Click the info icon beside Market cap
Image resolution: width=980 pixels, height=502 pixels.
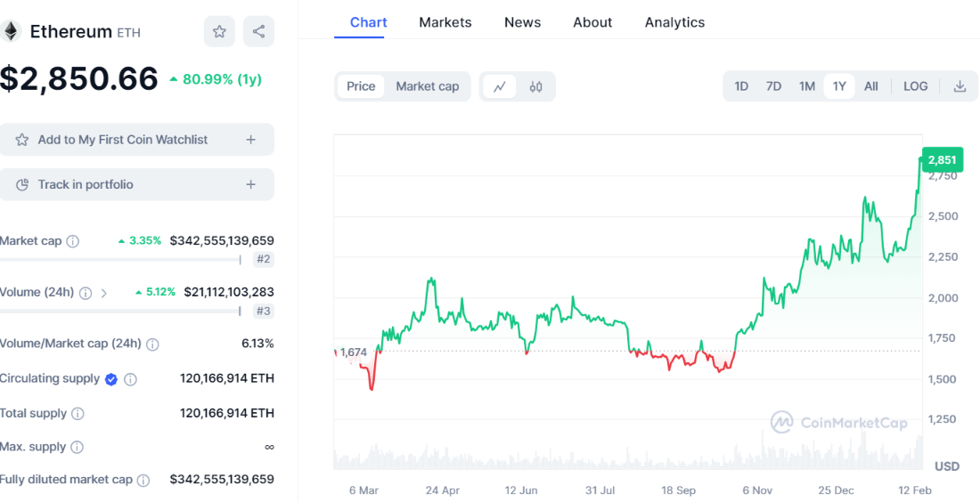73,241
